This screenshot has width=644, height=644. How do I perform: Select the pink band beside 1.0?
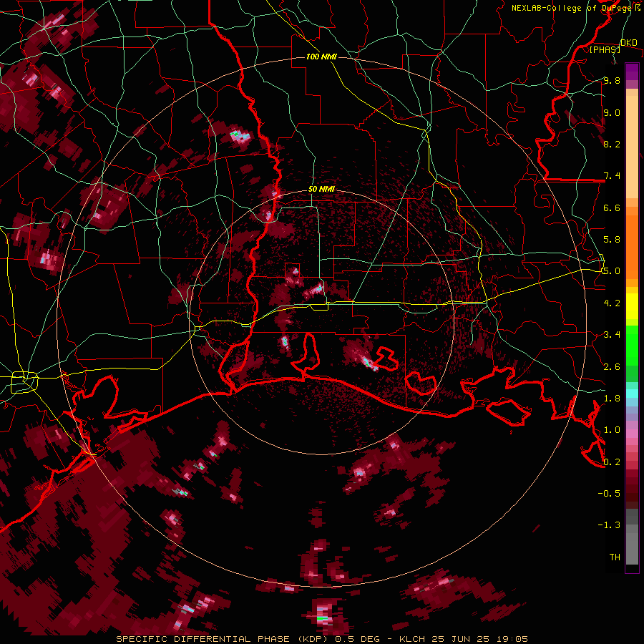coord(632,434)
